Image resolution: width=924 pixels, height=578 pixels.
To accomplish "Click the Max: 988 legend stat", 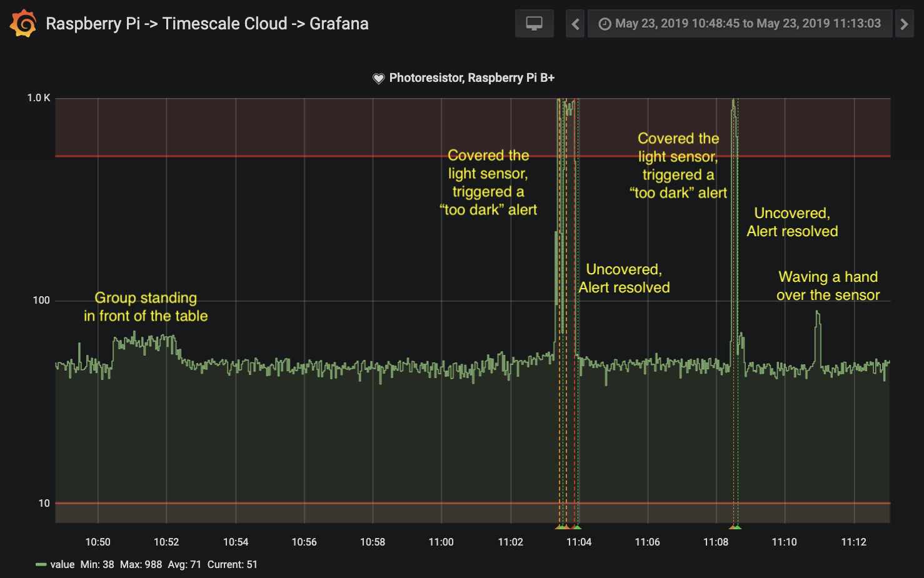I will [141, 564].
